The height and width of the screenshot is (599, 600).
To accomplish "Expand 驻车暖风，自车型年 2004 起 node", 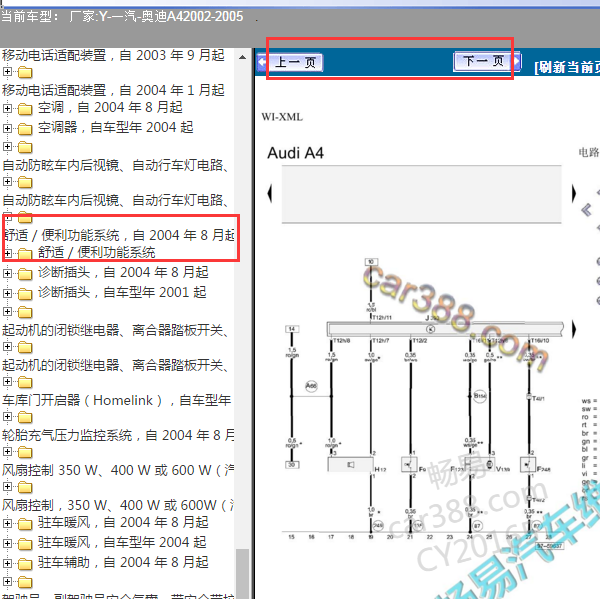I will [7, 543].
